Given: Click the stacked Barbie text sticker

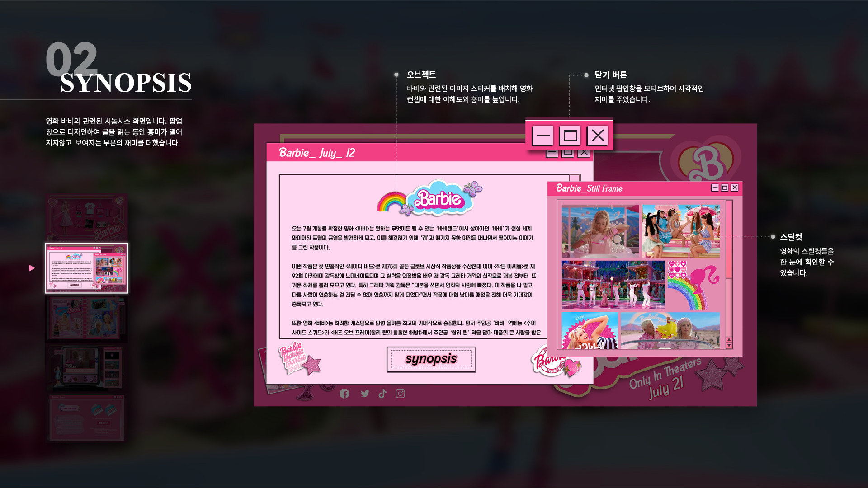Looking at the screenshot, I should pyautogui.click(x=292, y=357).
